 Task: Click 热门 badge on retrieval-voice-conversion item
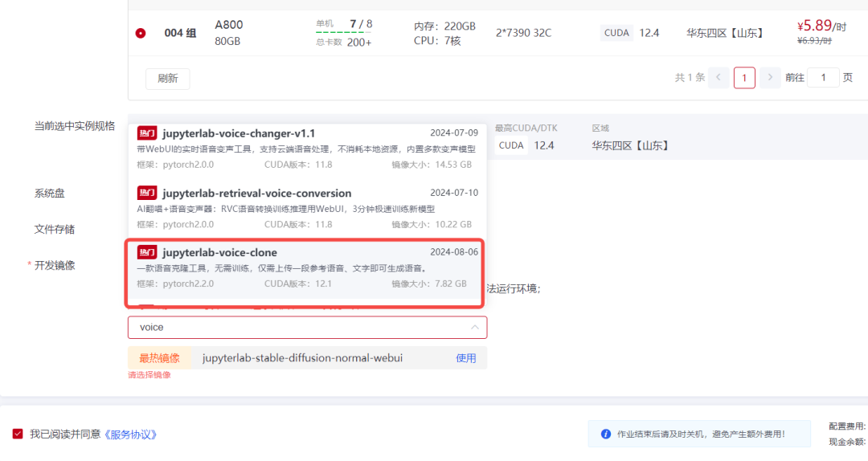[147, 194]
